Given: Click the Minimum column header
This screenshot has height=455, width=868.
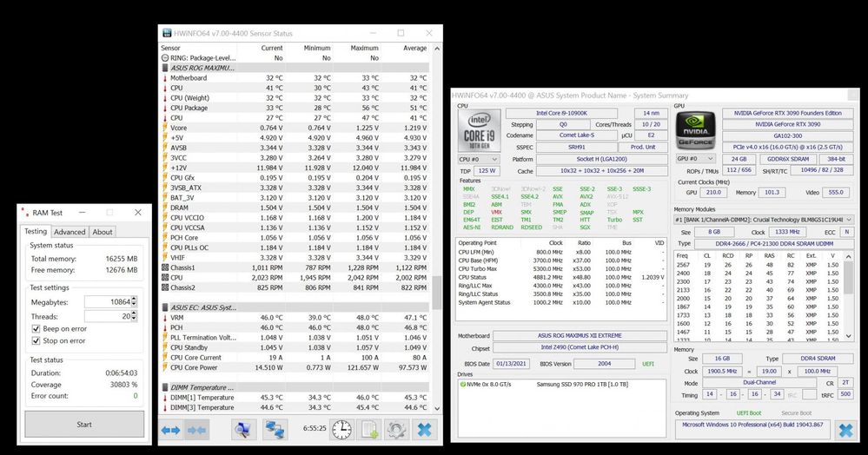Looking at the screenshot, I should [x=316, y=48].
